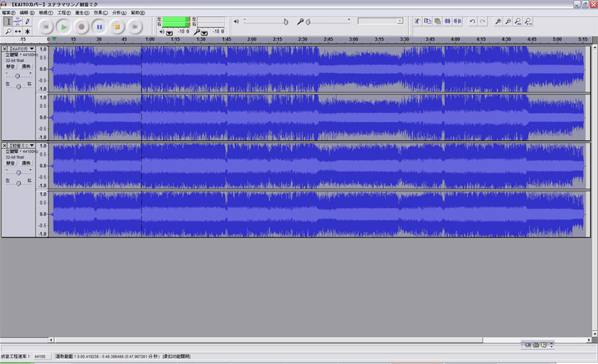Select the Zoom magnifier tool

click(x=9, y=31)
